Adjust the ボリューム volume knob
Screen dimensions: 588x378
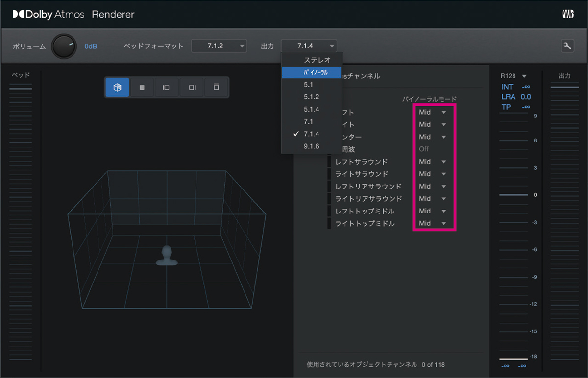(64, 47)
